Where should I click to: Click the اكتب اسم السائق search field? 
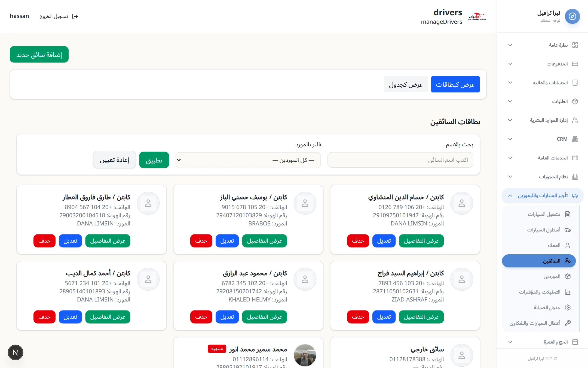click(400, 160)
